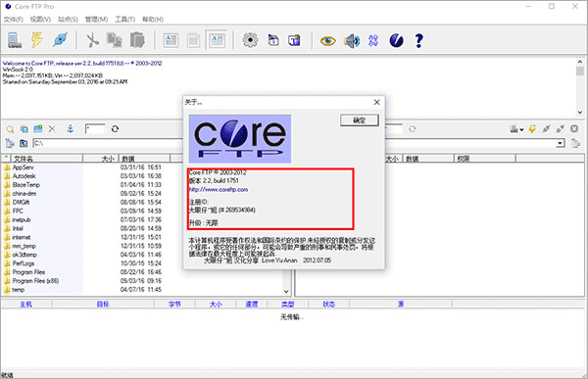This screenshot has height=379, width=588.
Task: Click the local 大小 column header
Action: (101, 159)
